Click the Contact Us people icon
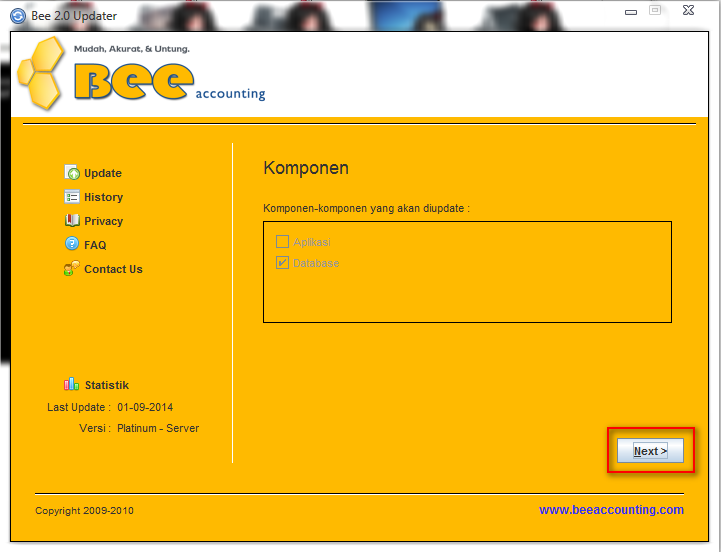This screenshot has width=721, height=552. tap(72, 269)
